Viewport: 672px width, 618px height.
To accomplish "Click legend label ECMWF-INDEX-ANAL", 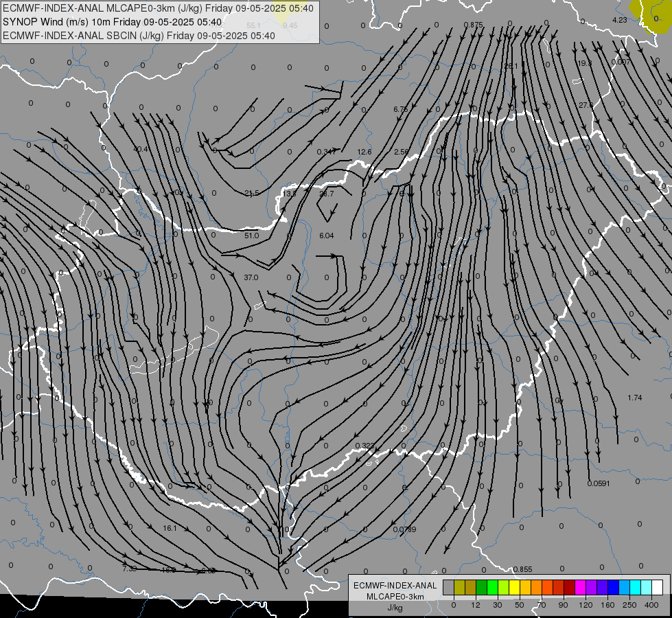I will pos(395,586).
